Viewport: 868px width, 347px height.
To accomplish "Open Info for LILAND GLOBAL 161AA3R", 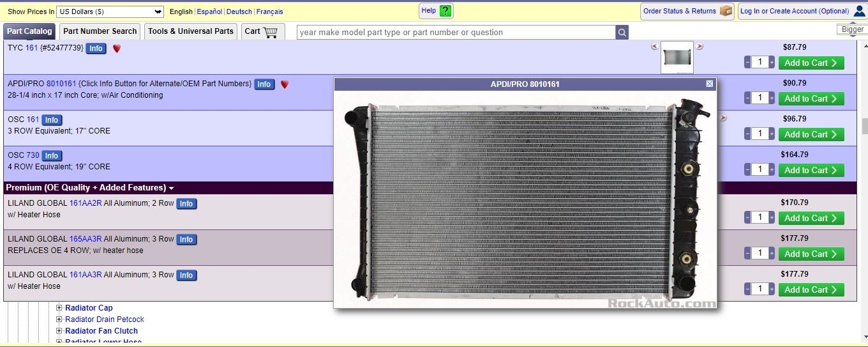I will [x=186, y=275].
